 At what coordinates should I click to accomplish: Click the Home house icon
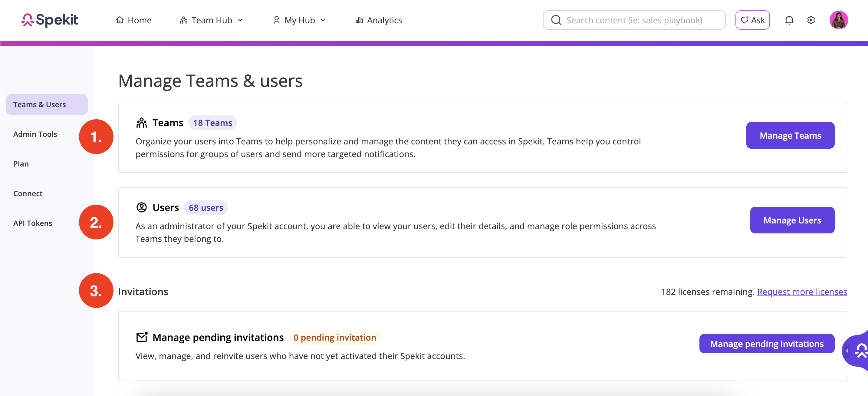coord(120,20)
